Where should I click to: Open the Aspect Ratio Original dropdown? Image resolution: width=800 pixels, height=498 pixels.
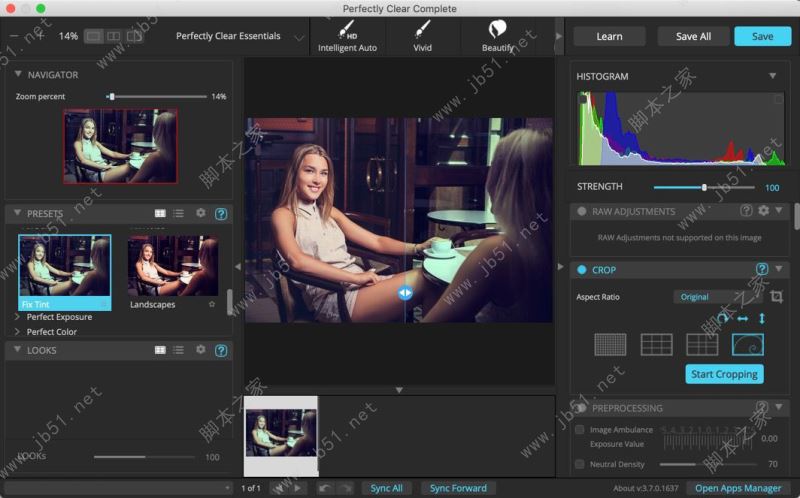717,296
